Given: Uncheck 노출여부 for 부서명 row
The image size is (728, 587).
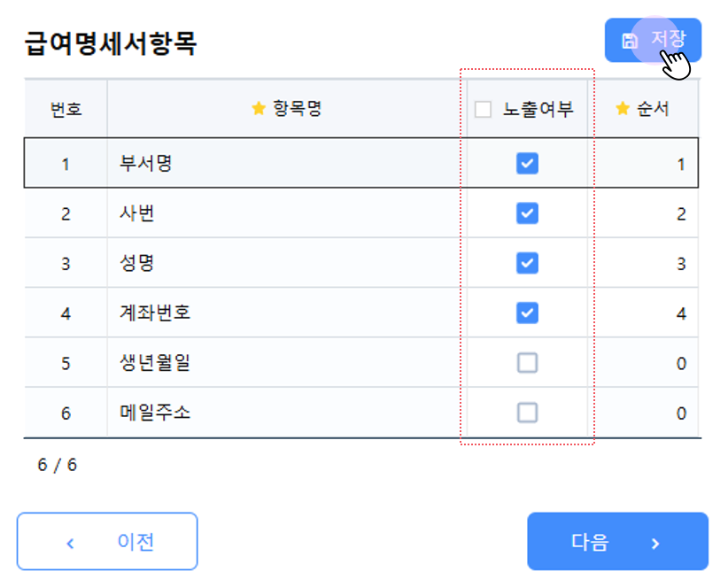Looking at the screenshot, I should click(x=527, y=164).
